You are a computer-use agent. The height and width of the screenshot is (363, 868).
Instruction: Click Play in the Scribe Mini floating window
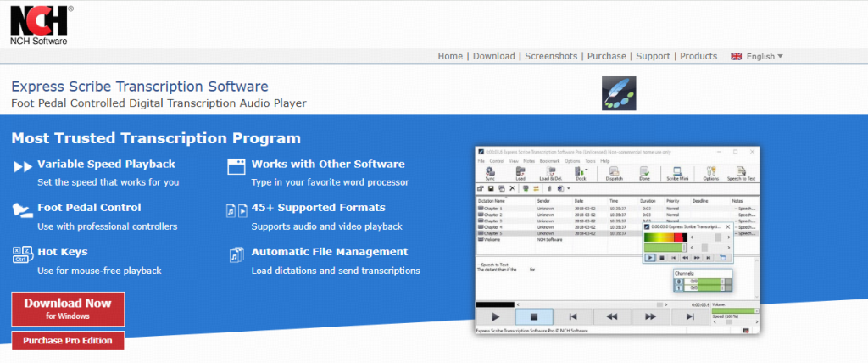(650, 257)
